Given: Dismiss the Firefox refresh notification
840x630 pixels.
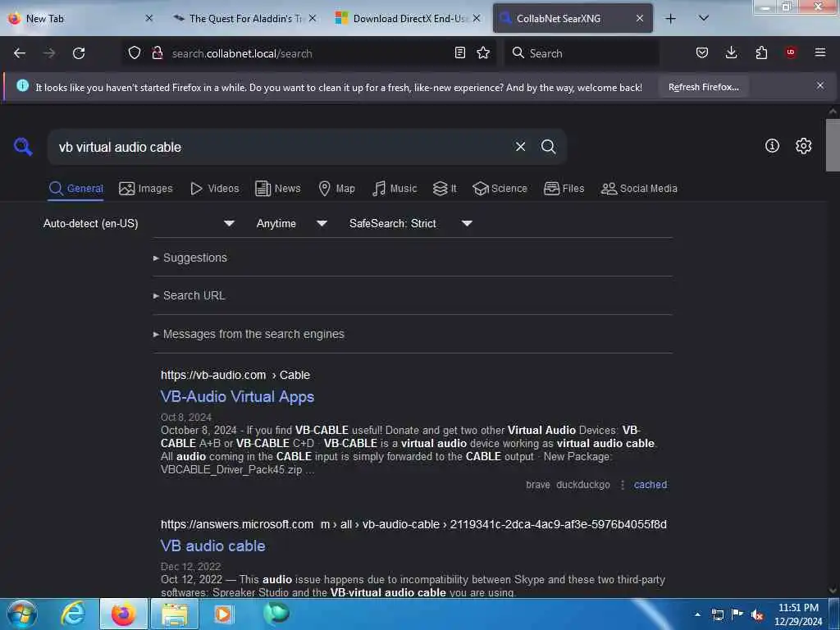Looking at the screenshot, I should point(820,85).
